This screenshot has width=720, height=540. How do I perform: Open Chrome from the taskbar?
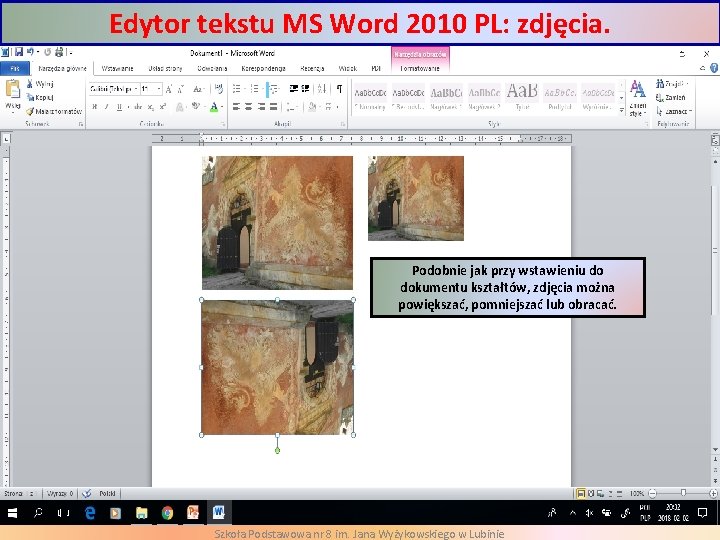(x=167, y=513)
